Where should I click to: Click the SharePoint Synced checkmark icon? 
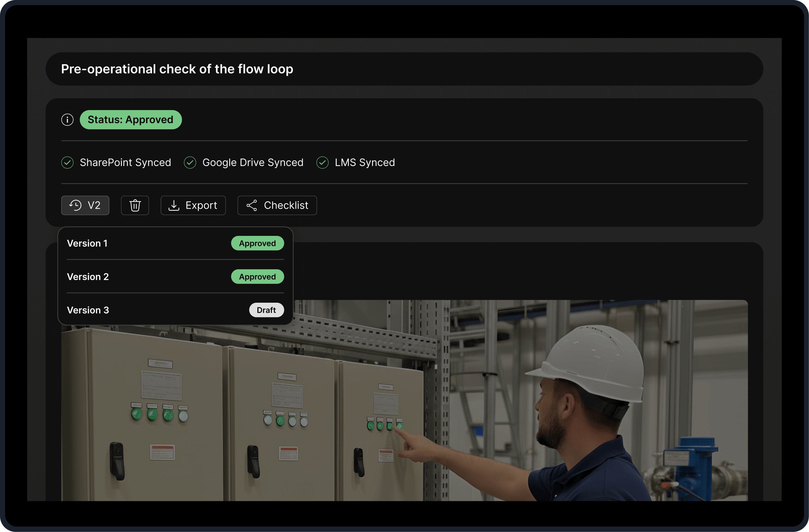(x=67, y=162)
